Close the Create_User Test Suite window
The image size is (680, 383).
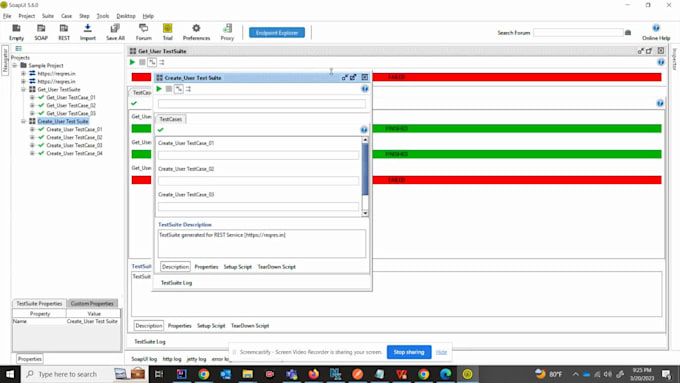coord(365,77)
